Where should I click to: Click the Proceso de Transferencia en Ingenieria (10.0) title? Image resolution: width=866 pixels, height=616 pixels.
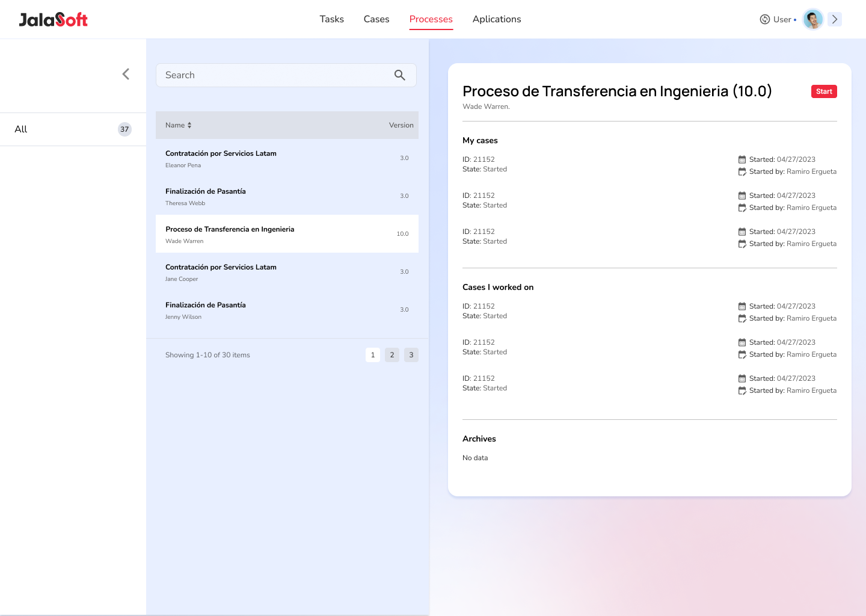[x=617, y=91]
